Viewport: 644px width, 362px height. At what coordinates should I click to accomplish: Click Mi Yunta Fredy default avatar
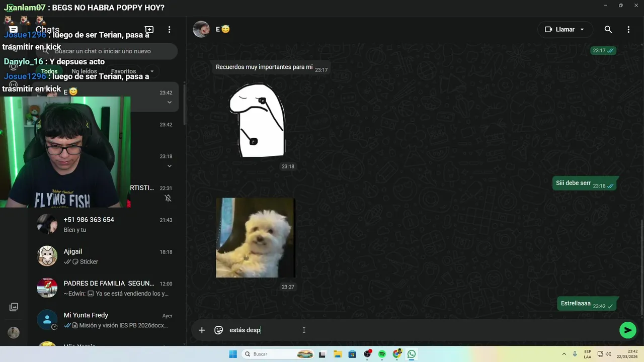47,320
